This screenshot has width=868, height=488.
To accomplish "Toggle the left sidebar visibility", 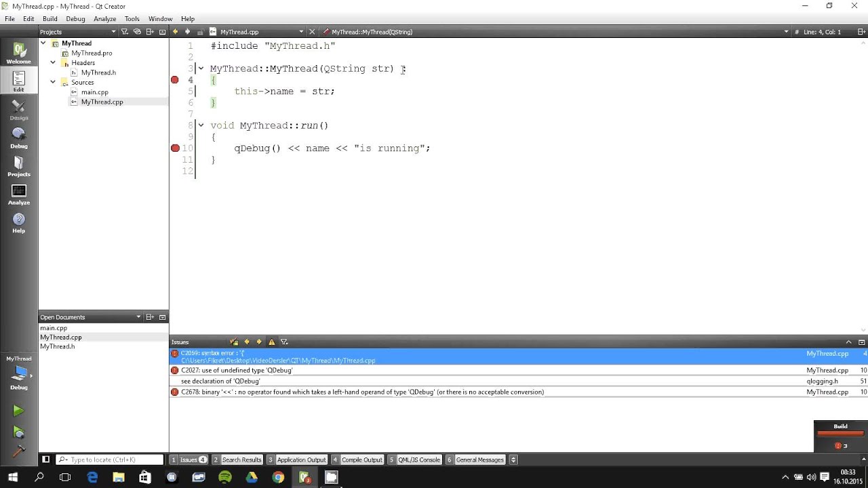I will tap(45, 460).
